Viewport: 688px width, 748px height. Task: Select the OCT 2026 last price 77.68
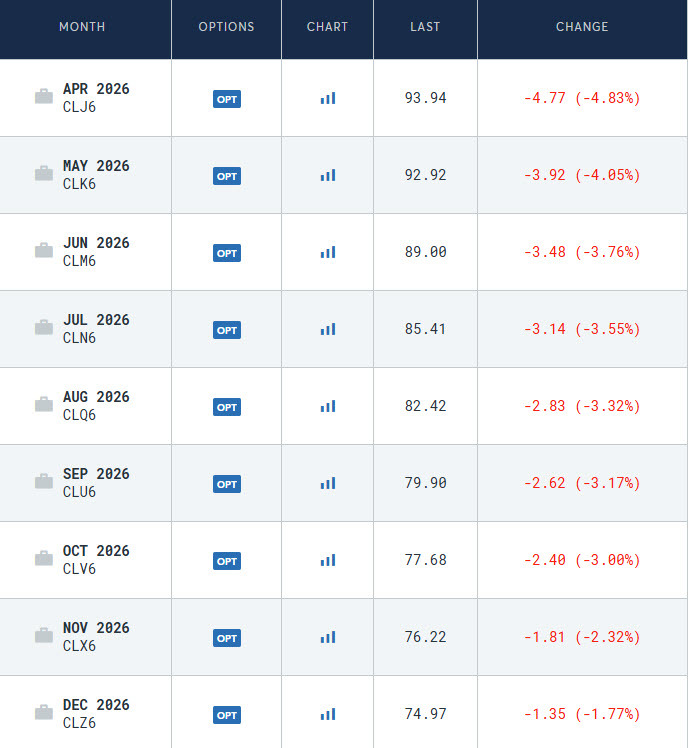point(426,560)
